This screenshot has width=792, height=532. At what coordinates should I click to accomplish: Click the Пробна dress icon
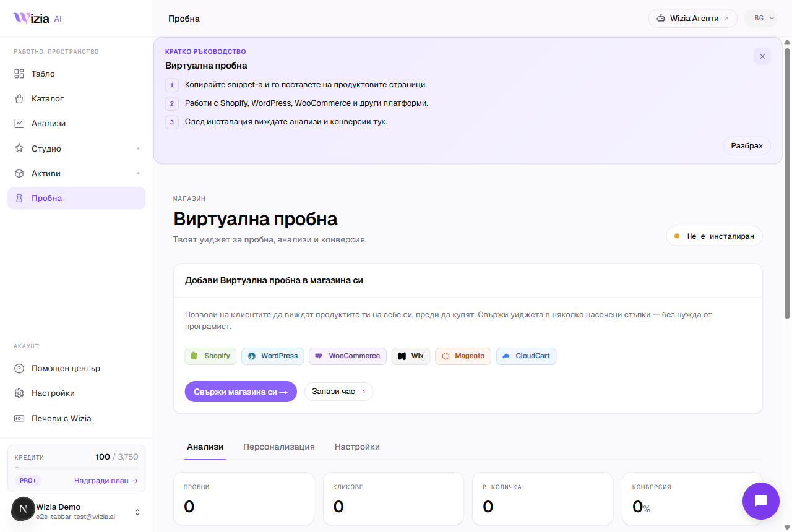[19, 199]
